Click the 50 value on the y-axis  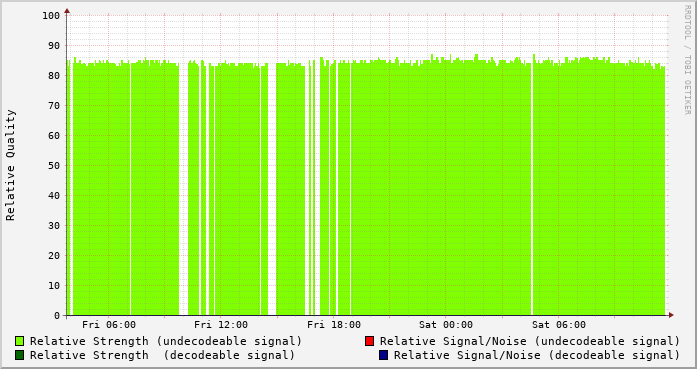(54, 165)
